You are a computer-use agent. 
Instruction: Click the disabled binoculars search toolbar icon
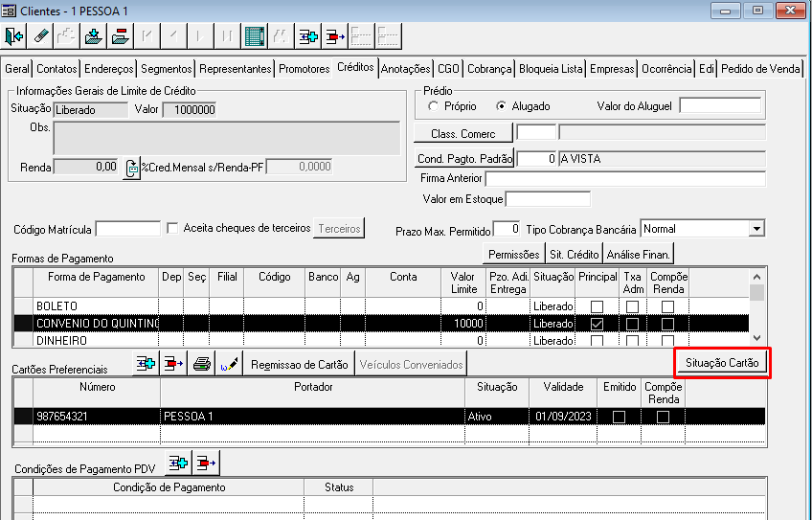pyautogui.click(x=281, y=36)
